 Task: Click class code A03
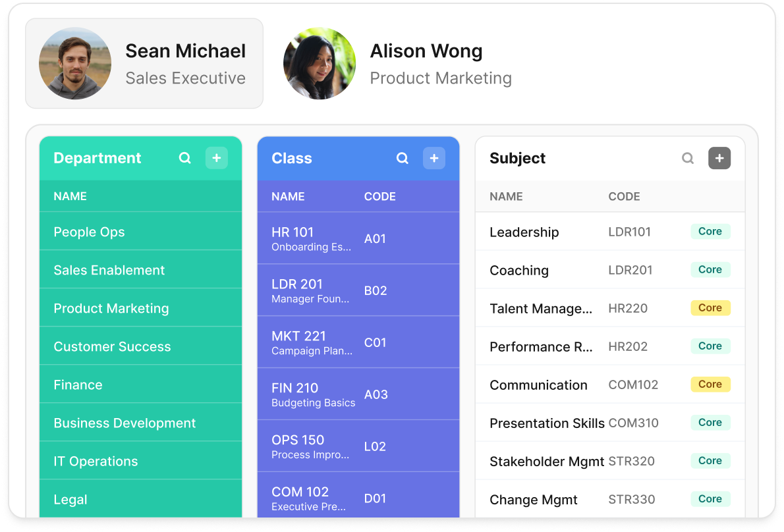376,394
